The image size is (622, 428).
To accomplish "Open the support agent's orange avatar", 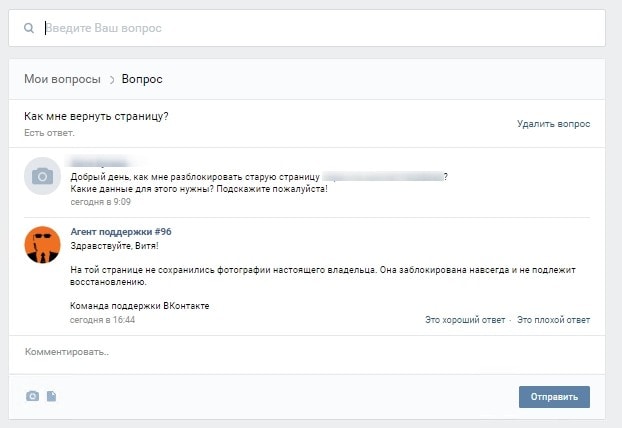I will (x=42, y=244).
